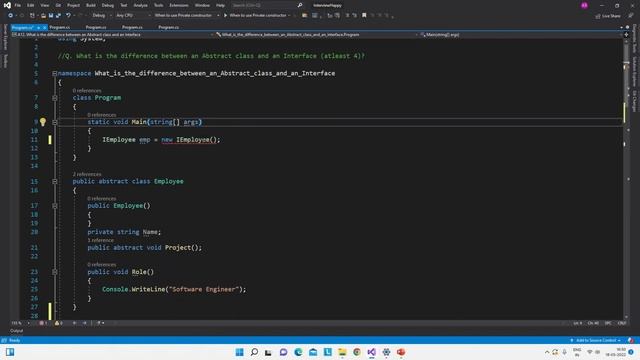Open the Edit menu
640x360 pixels.
click(31, 5)
